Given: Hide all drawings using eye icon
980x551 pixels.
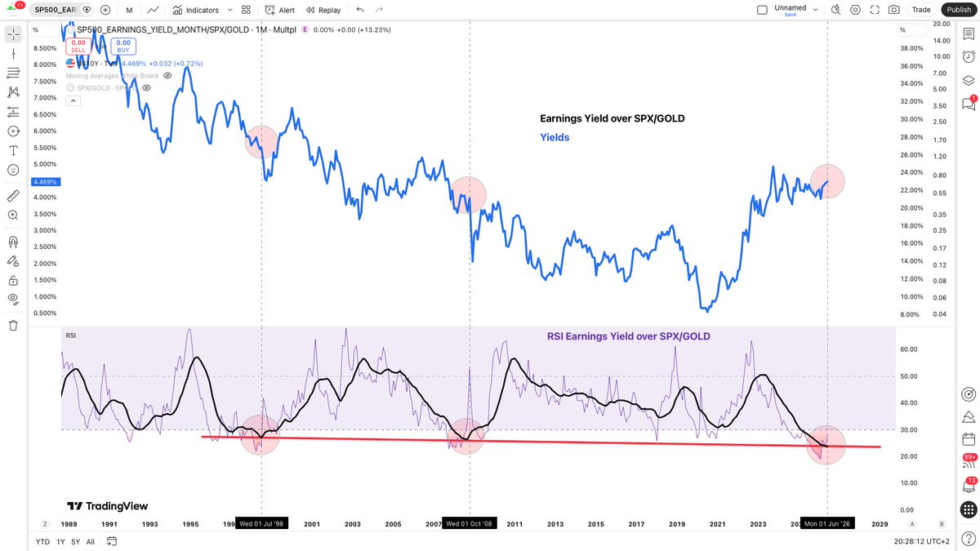Looking at the screenshot, I should (13, 300).
